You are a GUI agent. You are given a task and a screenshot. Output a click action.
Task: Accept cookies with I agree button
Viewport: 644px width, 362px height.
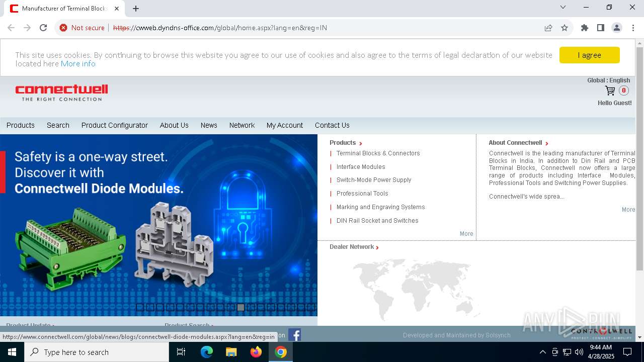pos(590,55)
